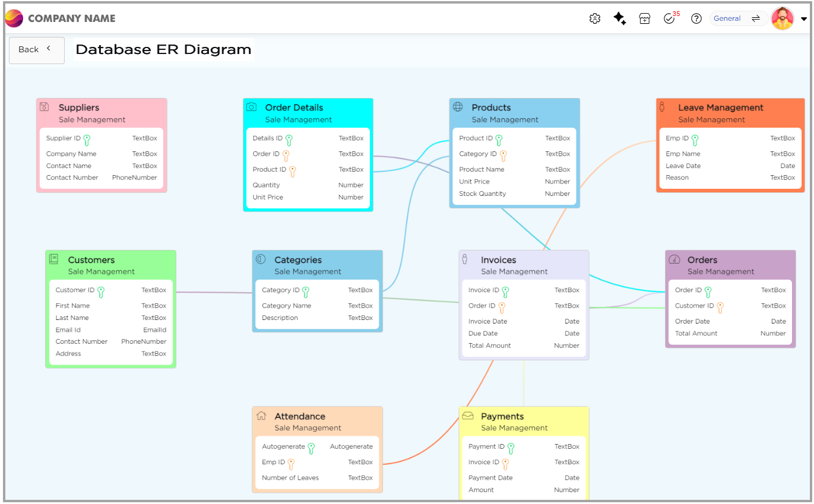Expand the user profile dropdown arrow

click(804, 19)
